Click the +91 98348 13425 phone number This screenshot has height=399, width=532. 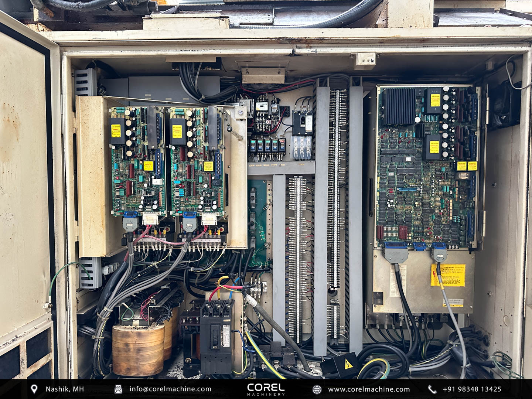coord(472,389)
